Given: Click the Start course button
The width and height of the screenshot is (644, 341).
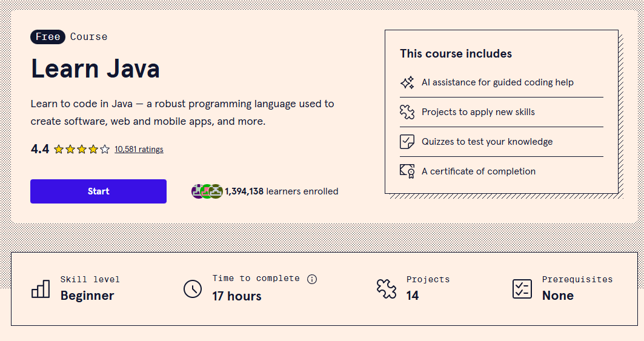Looking at the screenshot, I should tap(98, 191).
